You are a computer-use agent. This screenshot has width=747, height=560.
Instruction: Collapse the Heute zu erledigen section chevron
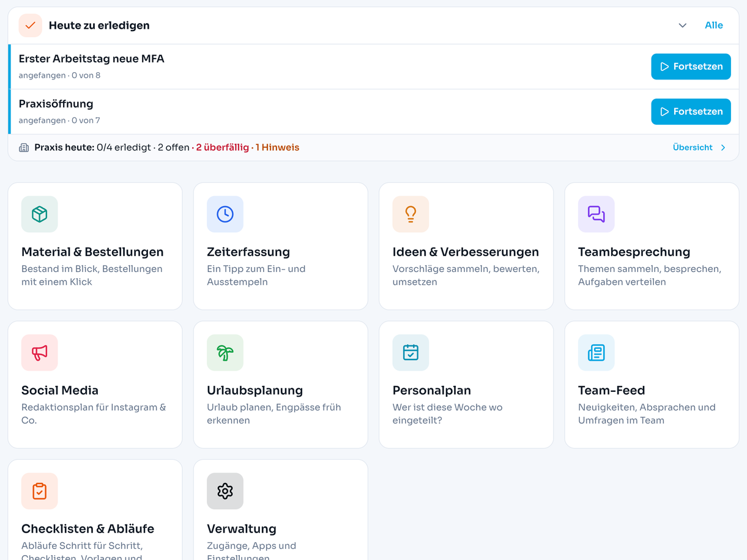tap(682, 26)
